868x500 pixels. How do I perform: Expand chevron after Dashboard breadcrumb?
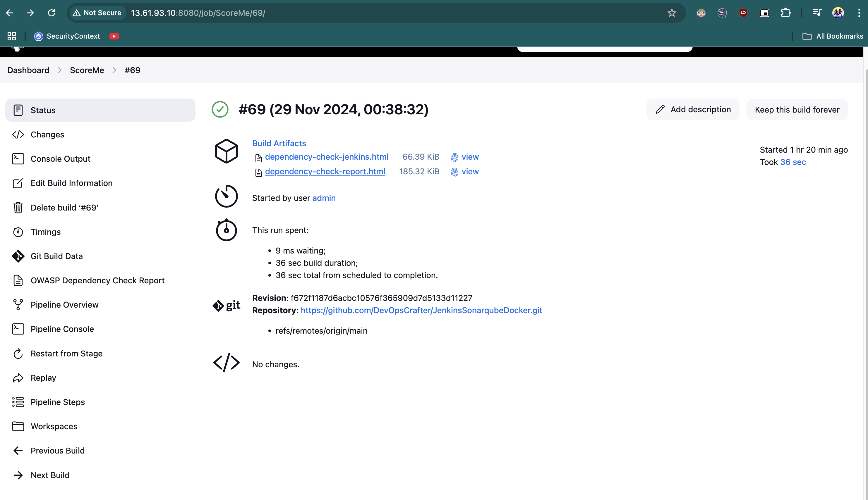(x=60, y=70)
